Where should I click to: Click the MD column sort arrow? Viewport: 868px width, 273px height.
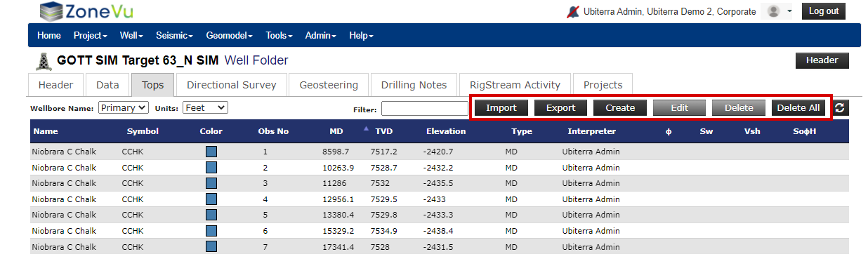366,128
